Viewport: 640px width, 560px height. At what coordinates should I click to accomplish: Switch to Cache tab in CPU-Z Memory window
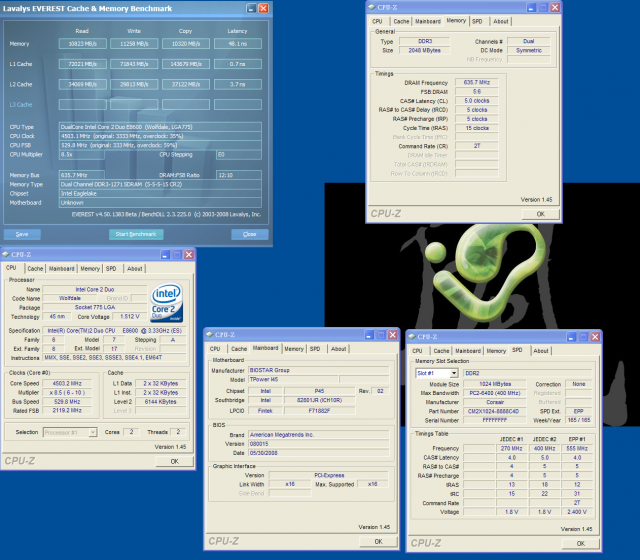tap(401, 21)
